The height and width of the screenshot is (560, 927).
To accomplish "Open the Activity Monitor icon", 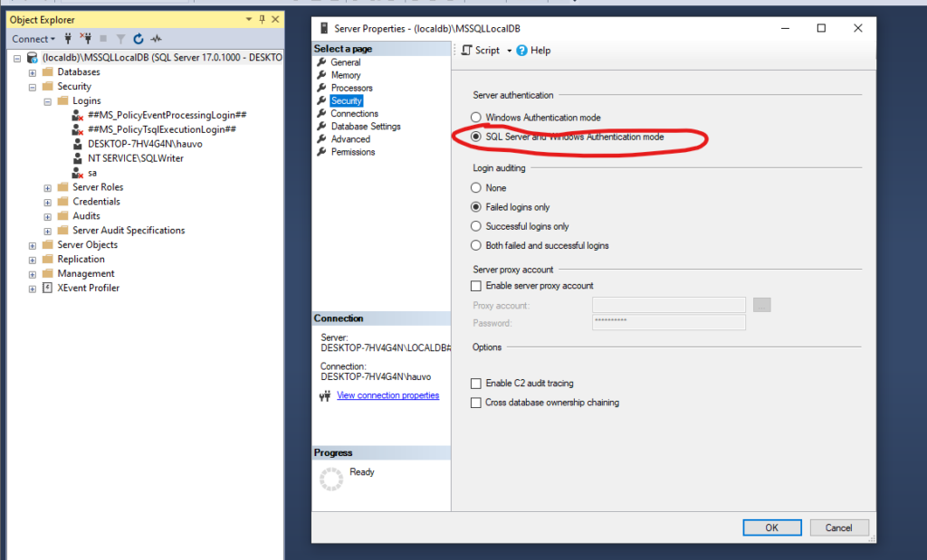I will (x=156, y=39).
